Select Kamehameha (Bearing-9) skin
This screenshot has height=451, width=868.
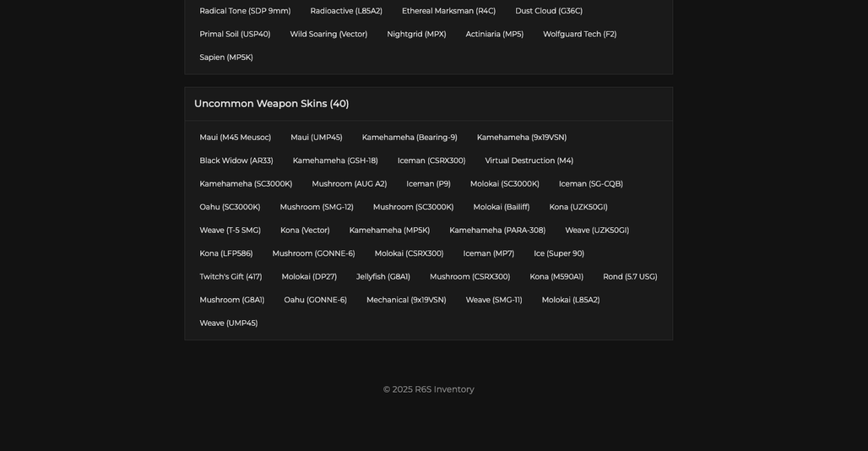pos(409,138)
